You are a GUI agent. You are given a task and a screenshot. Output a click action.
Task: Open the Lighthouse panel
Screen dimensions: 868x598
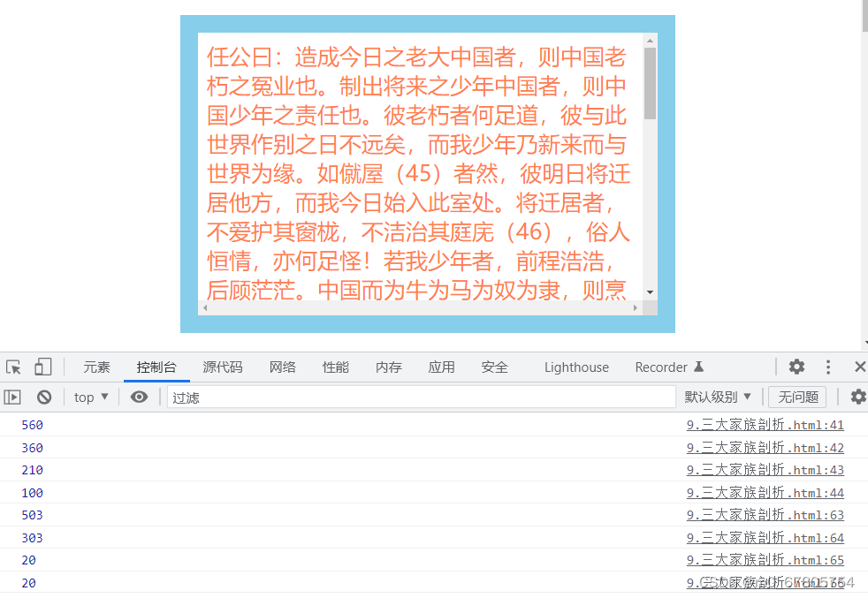pyautogui.click(x=575, y=367)
